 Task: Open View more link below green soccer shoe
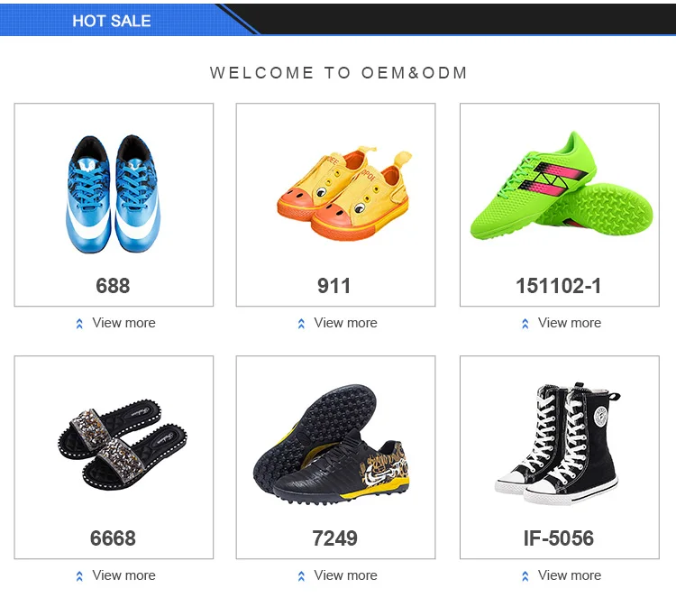click(569, 323)
